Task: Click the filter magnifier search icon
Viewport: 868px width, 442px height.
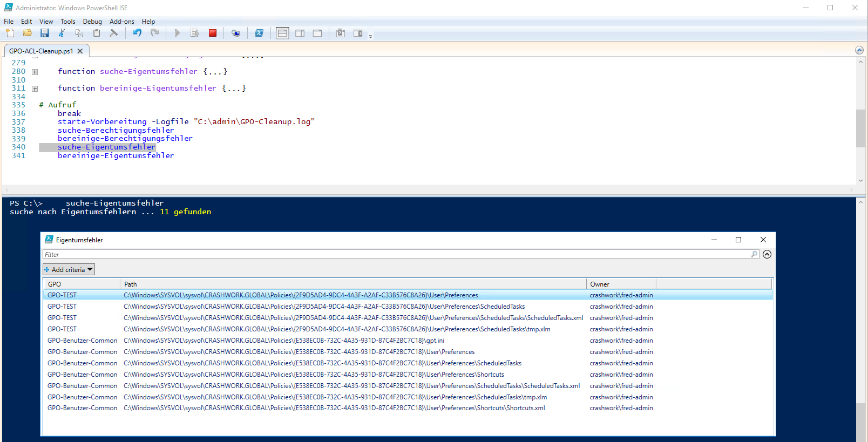Action: [x=755, y=254]
